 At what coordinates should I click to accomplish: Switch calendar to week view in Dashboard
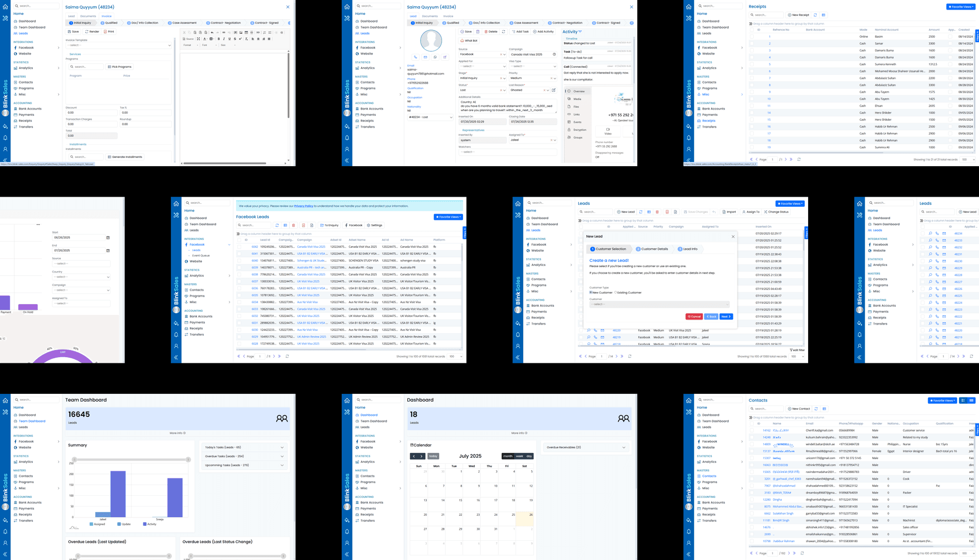coord(520,456)
